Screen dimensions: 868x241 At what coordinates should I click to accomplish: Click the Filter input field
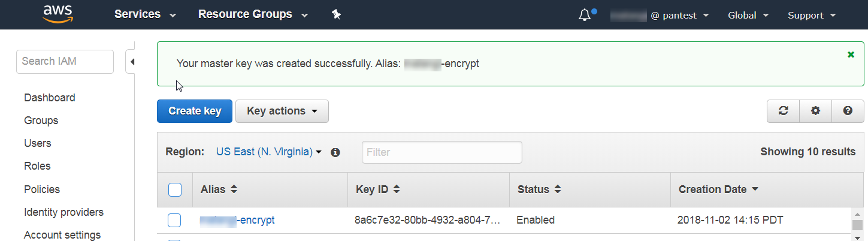pyautogui.click(x=441, y=152)
